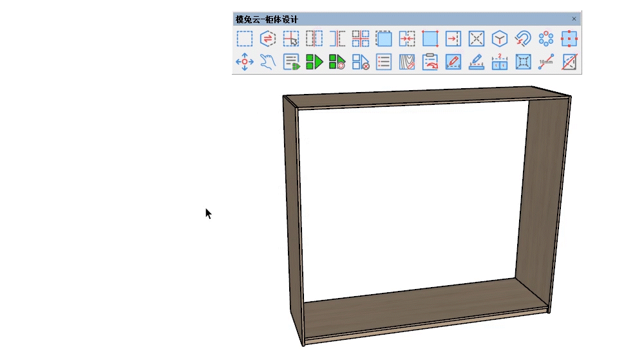Open the bulleted list icon
This screenshot has height=363, width=644.
tap(384, 62)
